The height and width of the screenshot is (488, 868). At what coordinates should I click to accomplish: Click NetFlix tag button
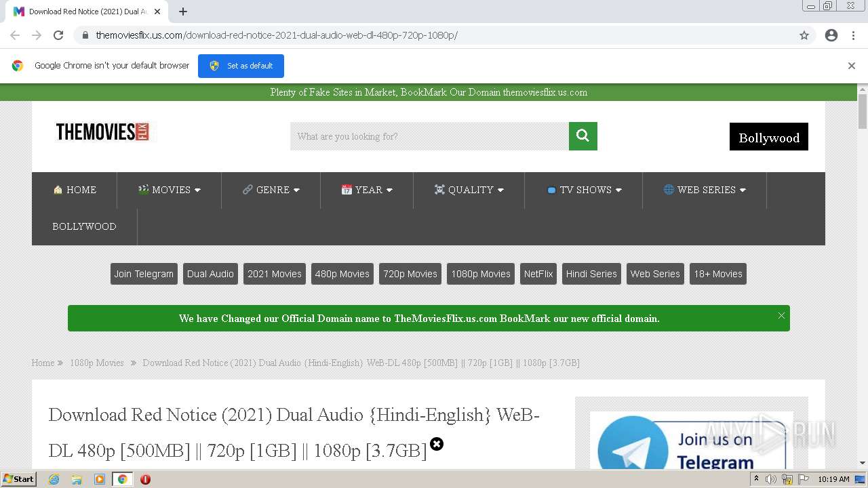tap(538, 274)
